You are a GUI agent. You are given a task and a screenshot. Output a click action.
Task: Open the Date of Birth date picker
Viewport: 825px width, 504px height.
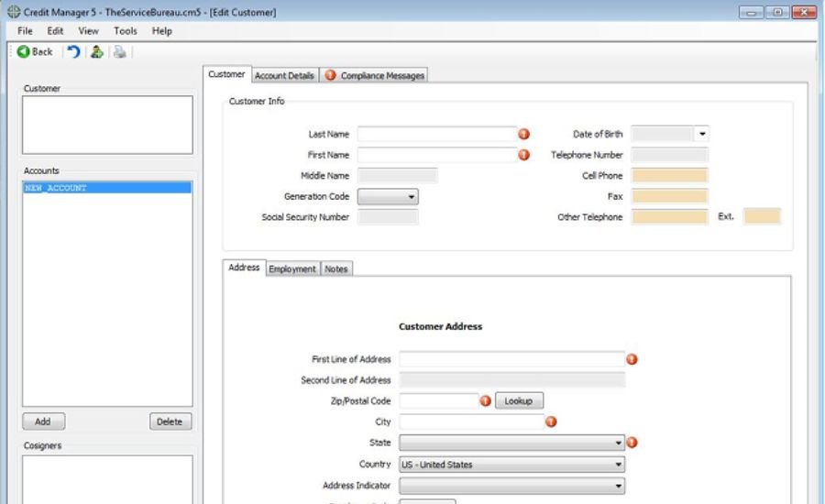(702, 134)
